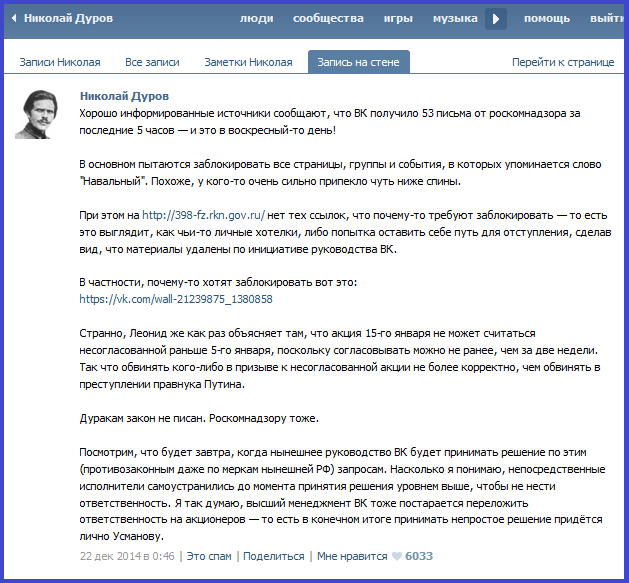The width and height of the screenshot is (629, 583).
Task: Click the heart icon next to 6033
Action: [x=397, y=556]
